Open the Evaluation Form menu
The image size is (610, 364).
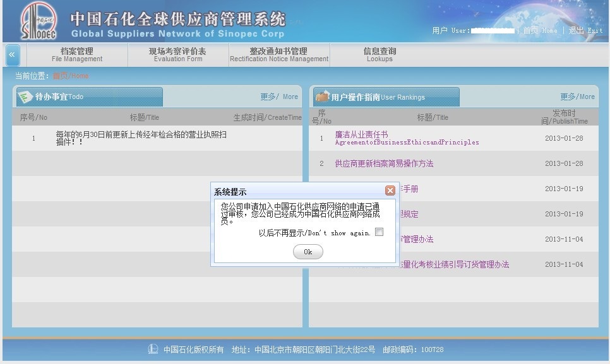177,55
